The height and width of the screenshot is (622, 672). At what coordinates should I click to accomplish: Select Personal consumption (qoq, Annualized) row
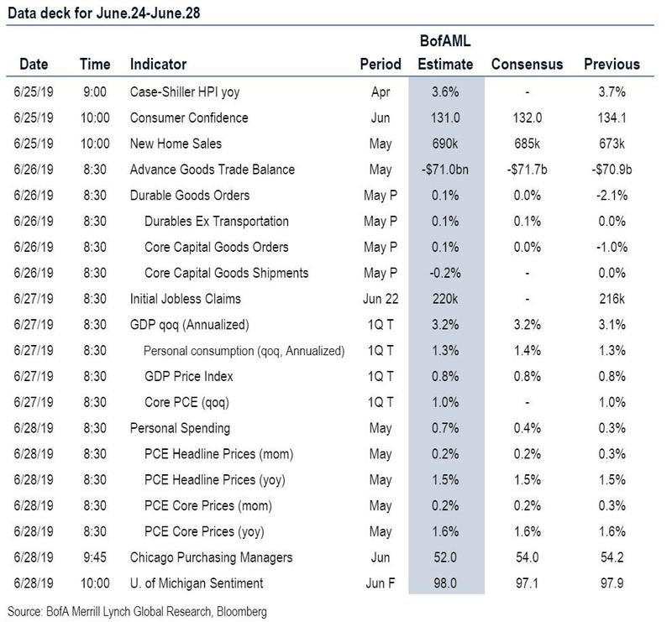coord(330,350)
